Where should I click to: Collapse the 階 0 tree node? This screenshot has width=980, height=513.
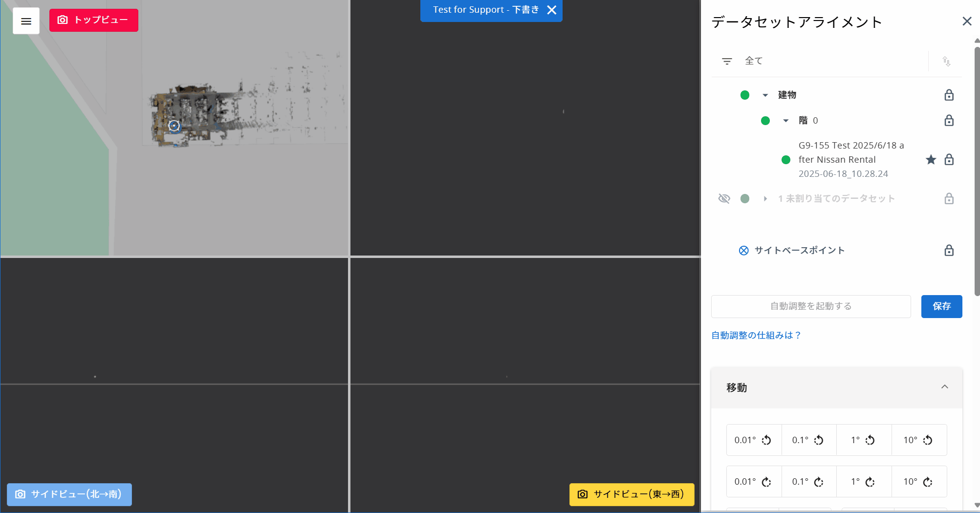[x=785, y=121]
